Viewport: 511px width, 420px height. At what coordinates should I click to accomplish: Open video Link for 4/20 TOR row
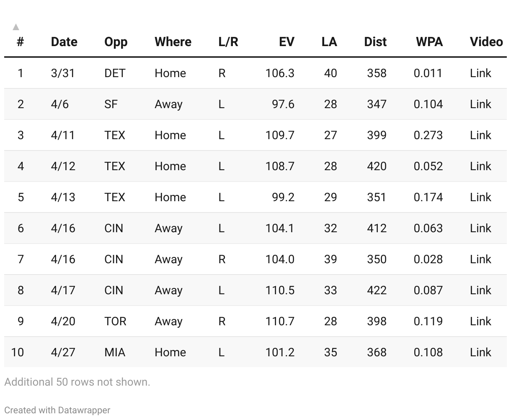tap(480, 321)
